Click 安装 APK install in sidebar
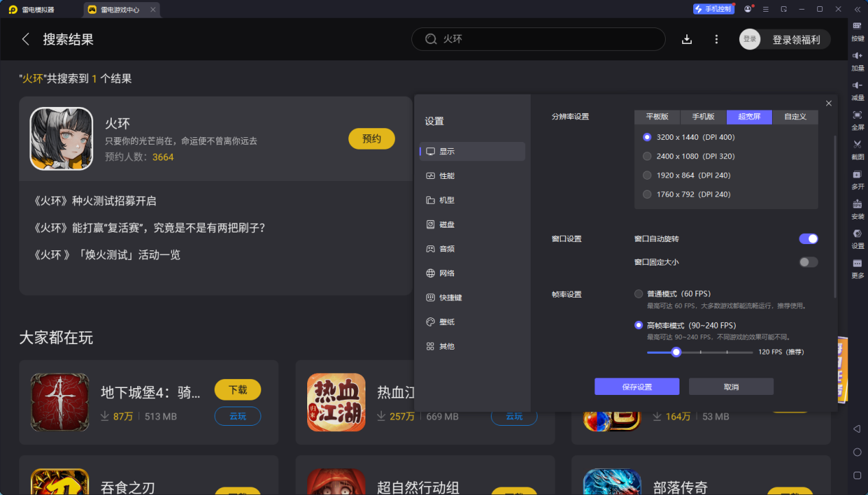The image size is (868, 495). tap(858, 209)
